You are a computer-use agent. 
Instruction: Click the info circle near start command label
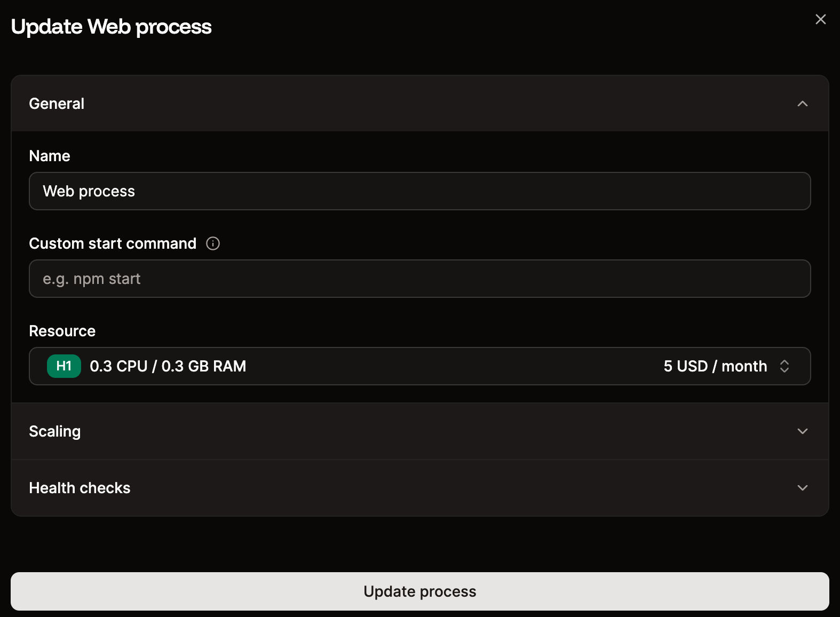(212, 243)
